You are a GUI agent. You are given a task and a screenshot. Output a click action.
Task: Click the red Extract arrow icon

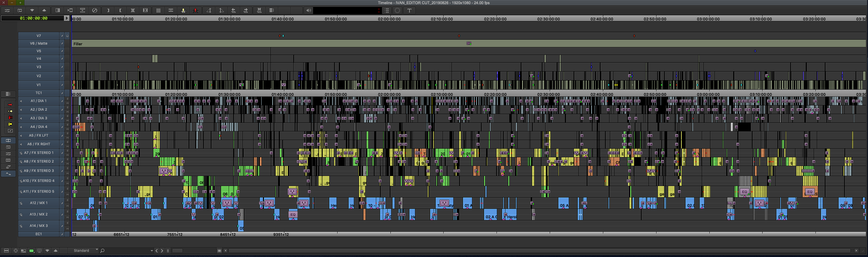pyautogui.click(x=196, y=10)
